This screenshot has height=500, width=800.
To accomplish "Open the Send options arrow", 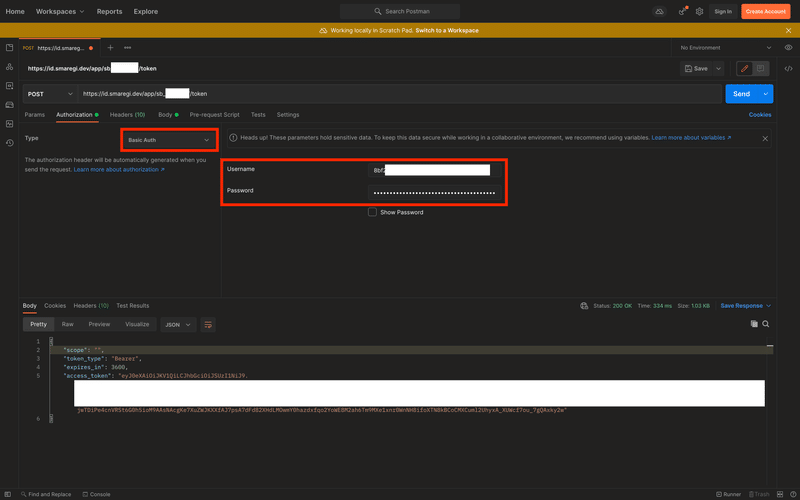I will (765, 94).
